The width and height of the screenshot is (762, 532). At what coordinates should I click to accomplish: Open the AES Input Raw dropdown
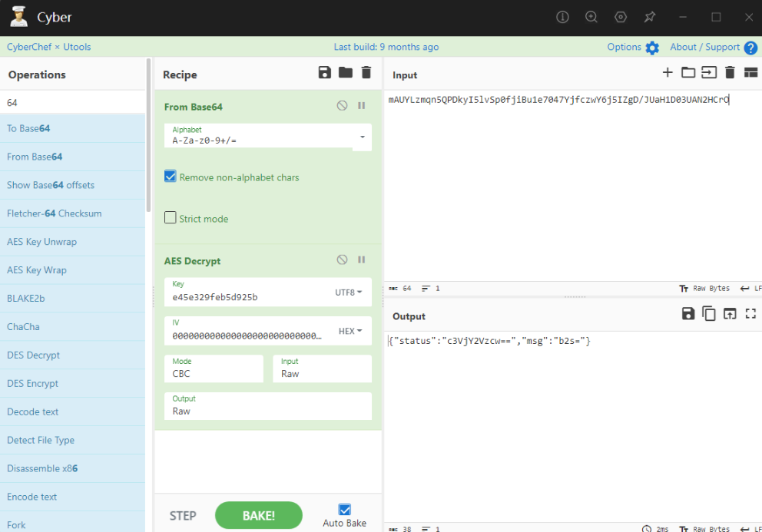coord(322,368)
